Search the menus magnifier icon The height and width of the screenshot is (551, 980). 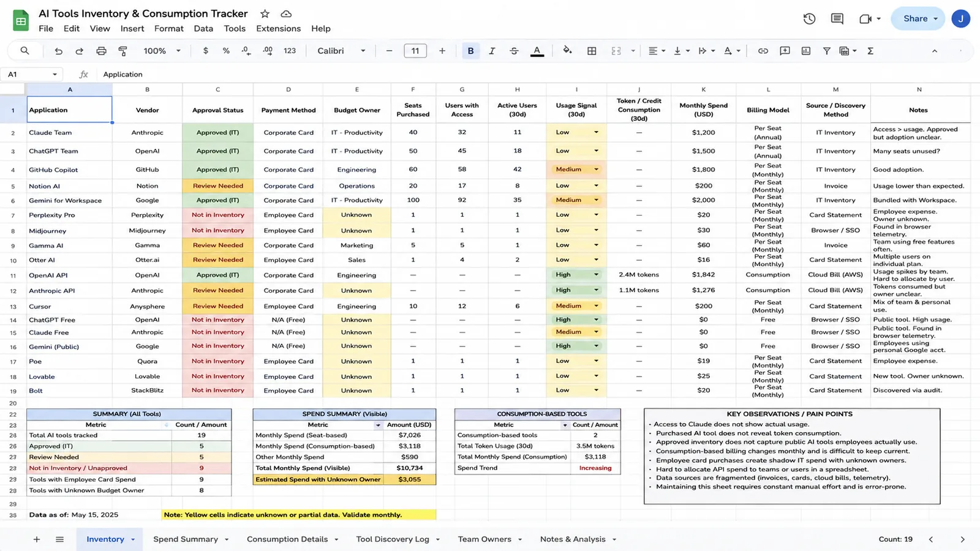coord(24,51)
